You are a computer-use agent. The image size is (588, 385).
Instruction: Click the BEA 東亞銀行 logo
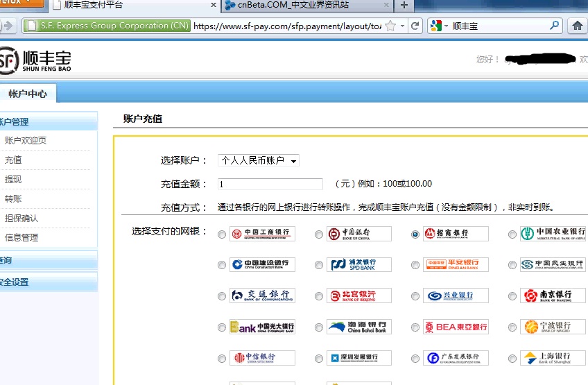[456, 327]
